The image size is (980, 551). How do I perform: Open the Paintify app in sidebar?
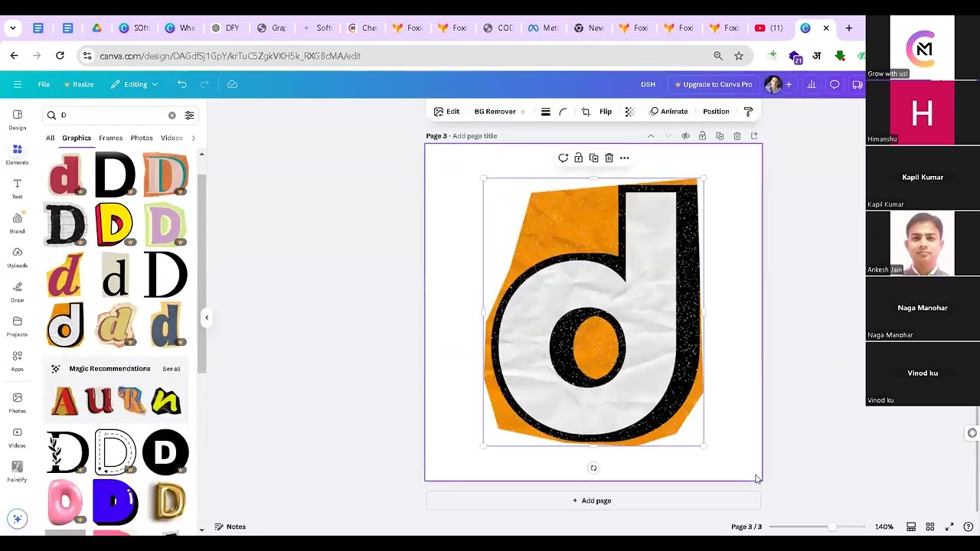click(x=17, y=472)
